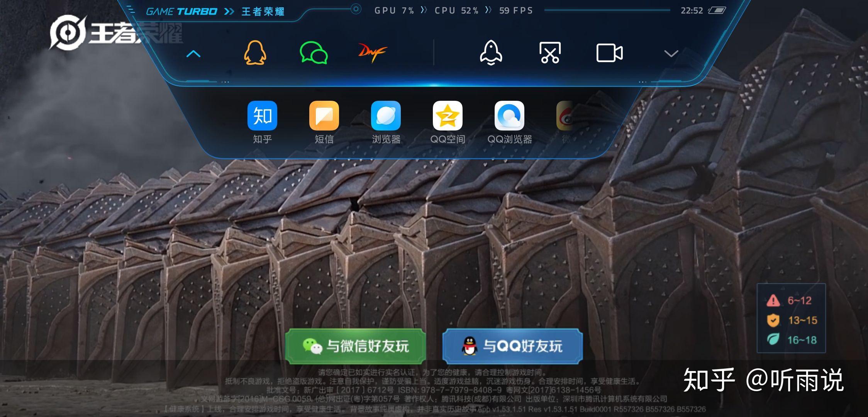Click the 与QQ好友玩 button
This screenshot has width=868, height=417.
pos(512,346)
